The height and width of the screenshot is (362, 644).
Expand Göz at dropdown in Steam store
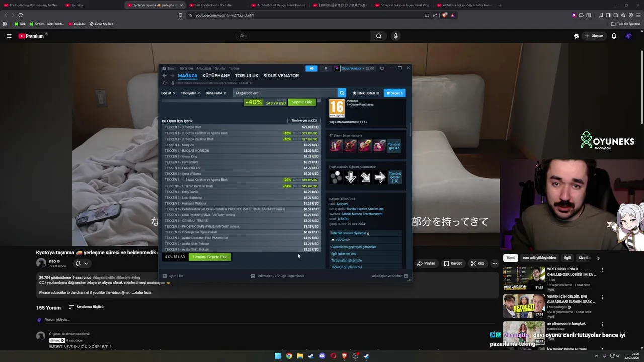168,93
